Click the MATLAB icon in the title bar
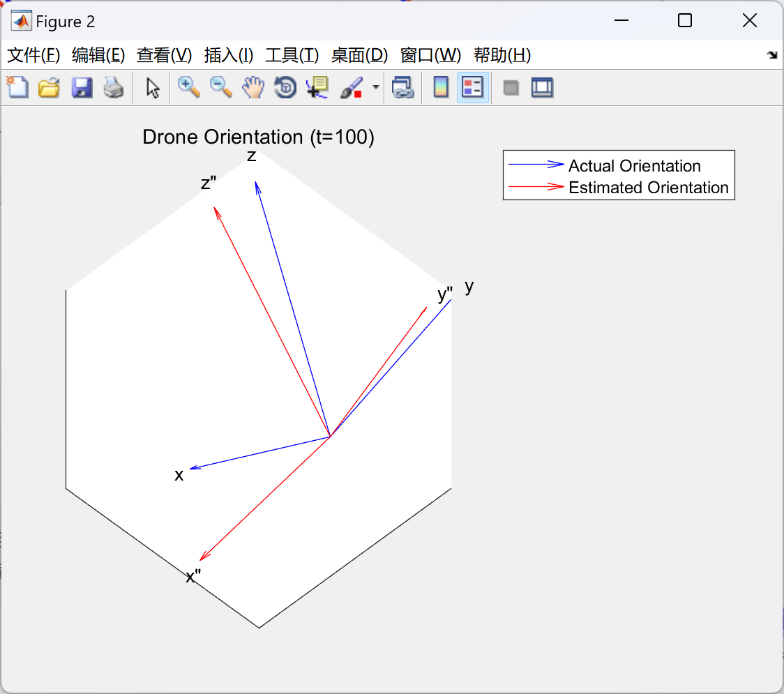The image size is (784, 694). 21,20
